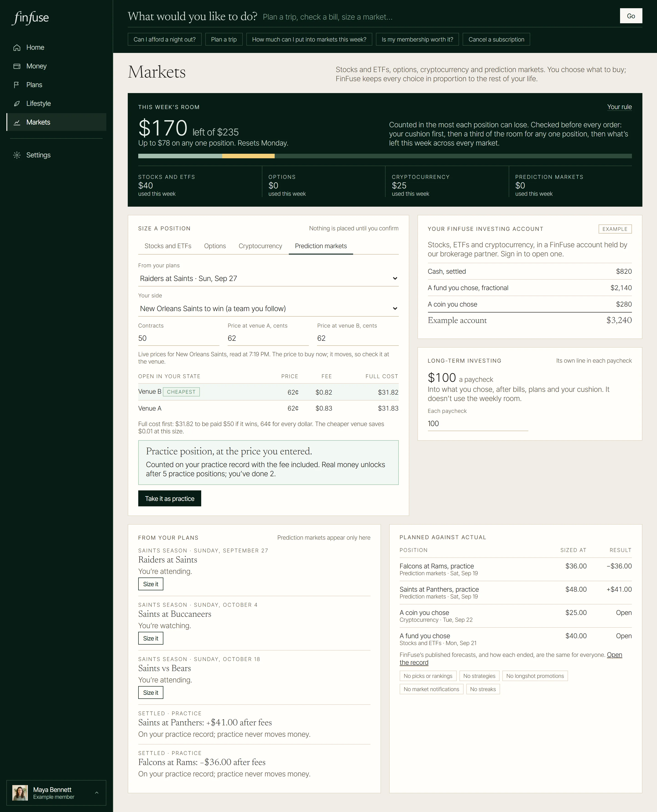Open Lifestyle in the sidebar

[56, 104]
